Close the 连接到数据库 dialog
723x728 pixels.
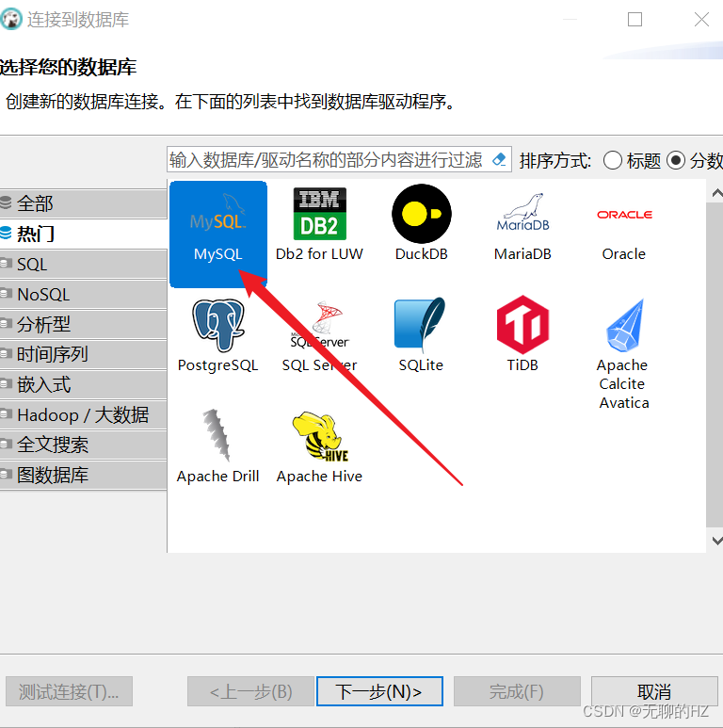701,20
